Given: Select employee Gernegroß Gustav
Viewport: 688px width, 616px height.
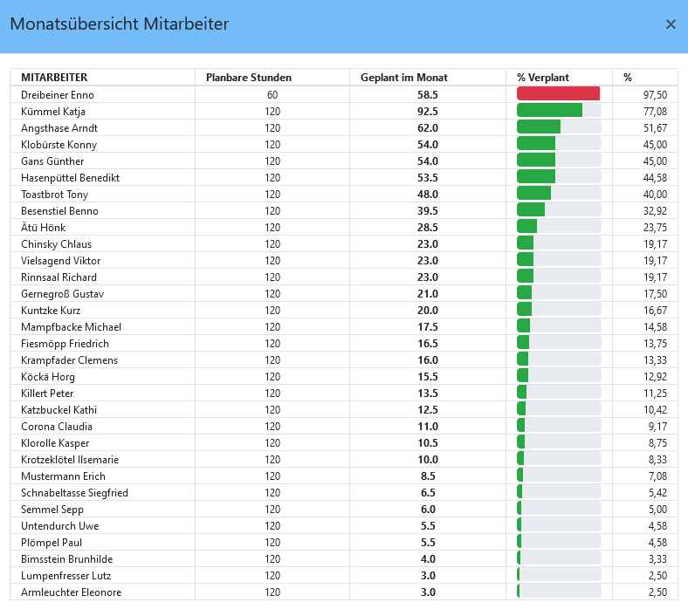Looking at the screenshot, I should click(62, 294).
